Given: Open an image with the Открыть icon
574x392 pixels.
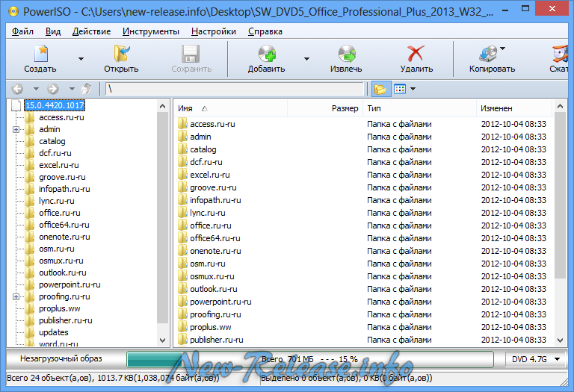Looking at the screenshot, I should pyautogui.click(x=122, y=54).
